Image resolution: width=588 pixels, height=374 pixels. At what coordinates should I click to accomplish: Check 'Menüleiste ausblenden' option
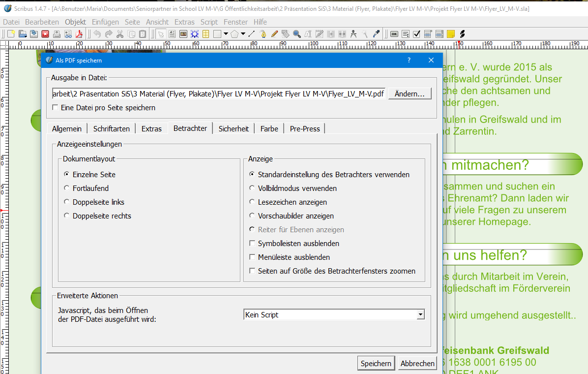(252, 257)
